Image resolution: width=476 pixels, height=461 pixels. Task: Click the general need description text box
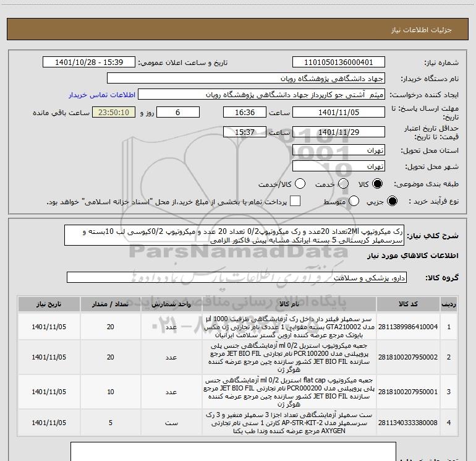[234, 236]
